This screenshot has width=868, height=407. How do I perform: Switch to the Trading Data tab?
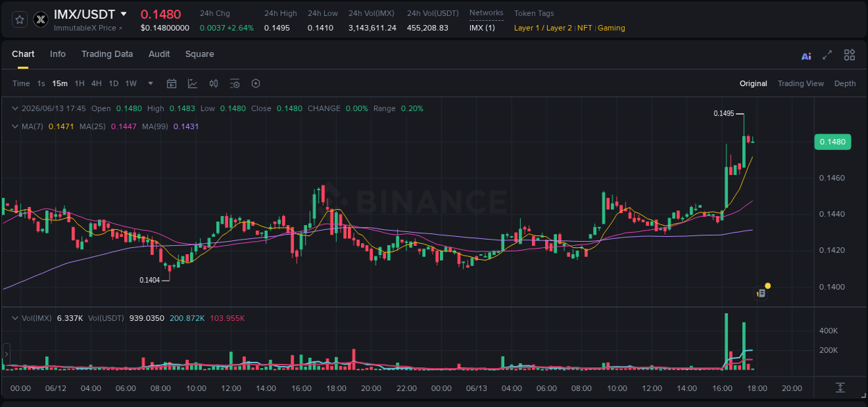tap(107, 54)
